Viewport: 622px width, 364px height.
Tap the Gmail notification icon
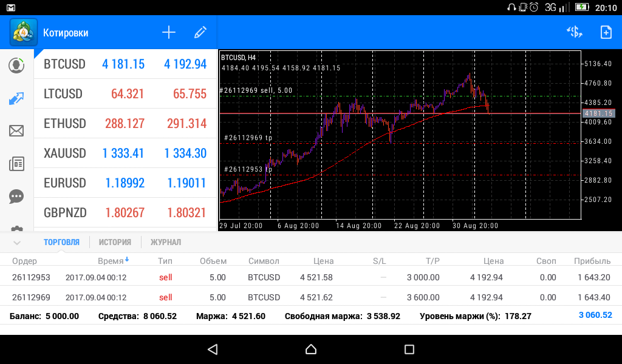click(x=11, y=7)
